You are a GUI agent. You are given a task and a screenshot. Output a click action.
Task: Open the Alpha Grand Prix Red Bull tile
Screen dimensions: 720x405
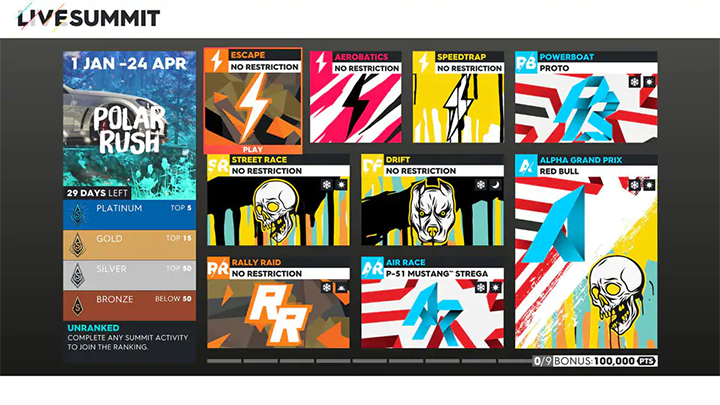(586, 252)
